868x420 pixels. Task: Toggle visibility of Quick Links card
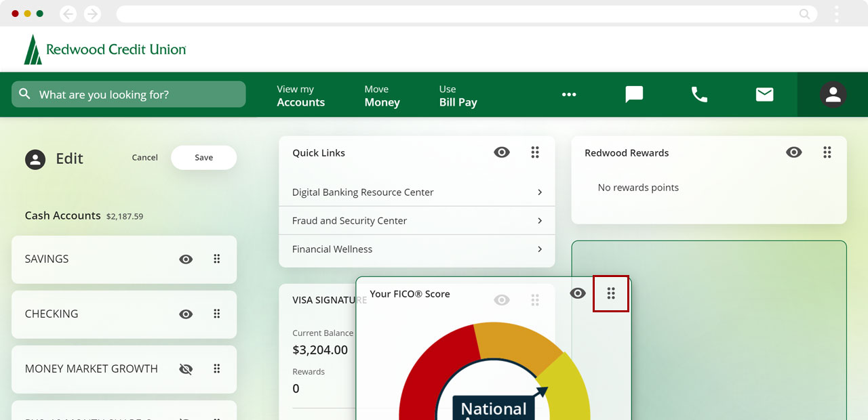coord(502,152)
